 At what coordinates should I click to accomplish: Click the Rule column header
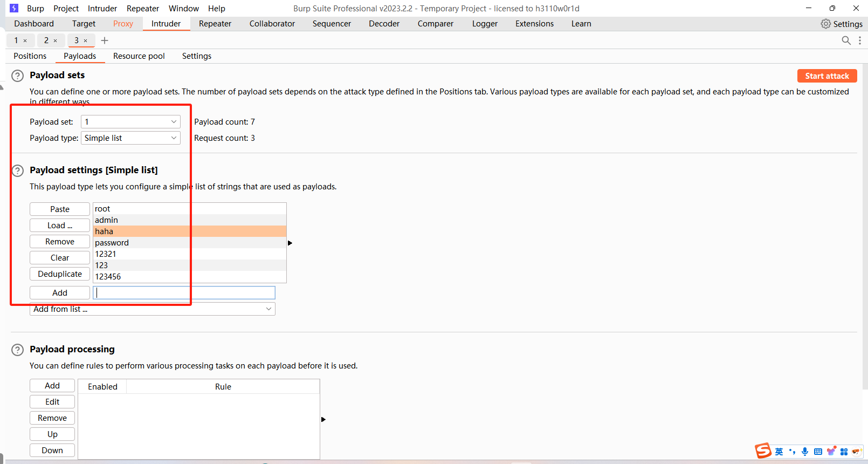coord(223,387)
